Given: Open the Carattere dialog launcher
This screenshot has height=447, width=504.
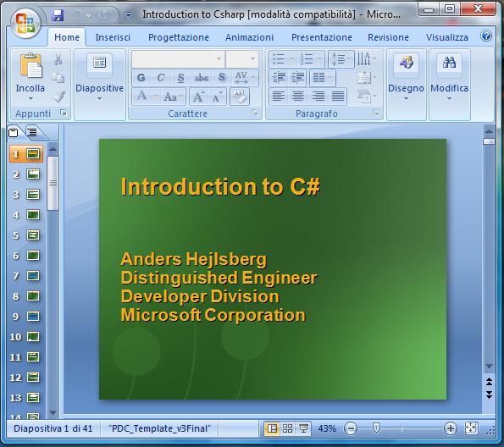Looking at the screenshot, I should click(x=255, y=113).
